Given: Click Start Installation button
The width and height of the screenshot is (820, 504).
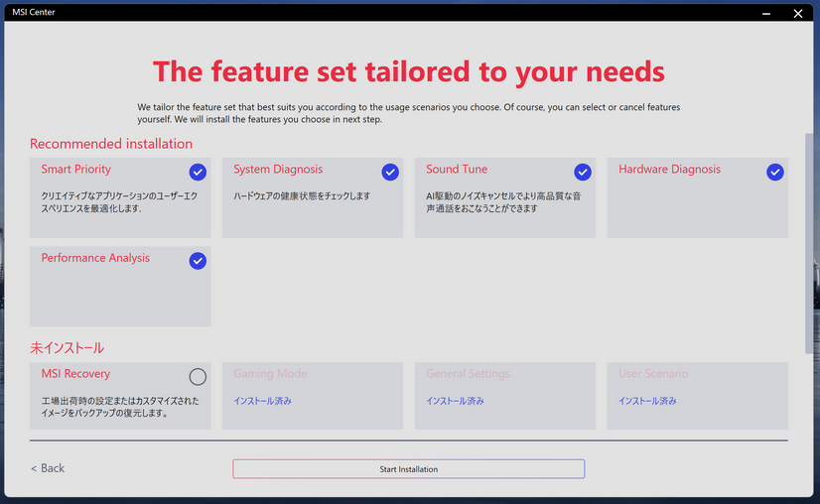Looking at the screenshot, I should 408,469.
